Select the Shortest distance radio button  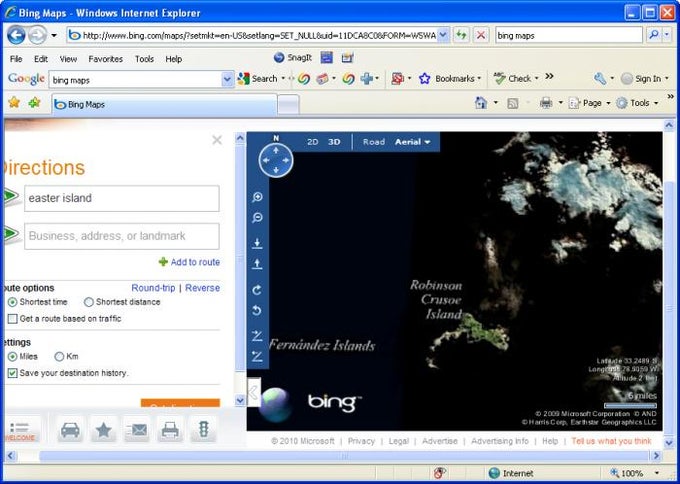pyautogui.click(x=88, y=302)
